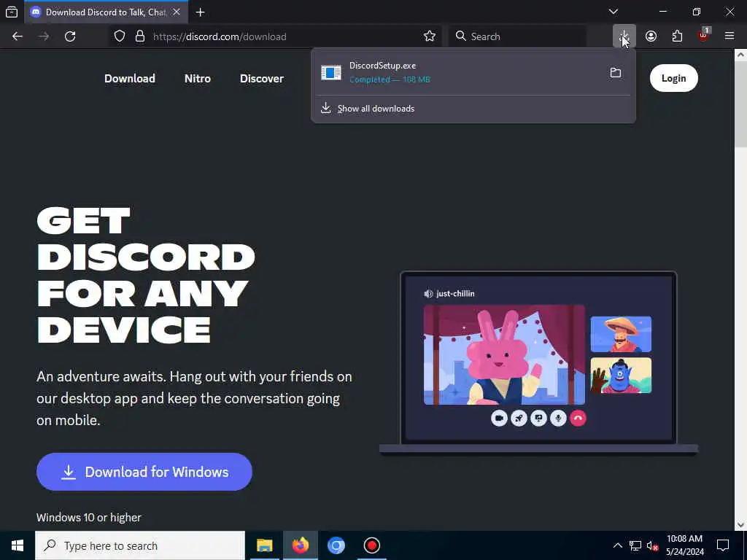Click the red hang-up icon in the illustration
Viewport: 747px width, 560px height.
point(578,418)
